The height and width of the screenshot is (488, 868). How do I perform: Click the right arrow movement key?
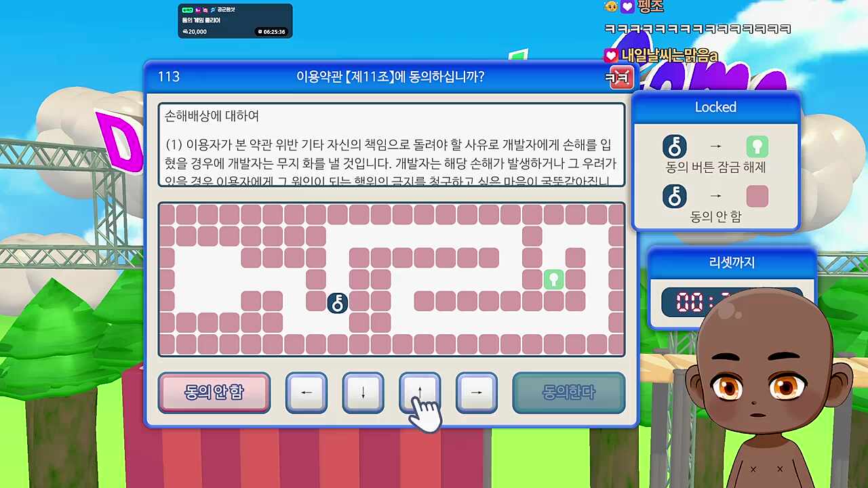pos(477,393)
